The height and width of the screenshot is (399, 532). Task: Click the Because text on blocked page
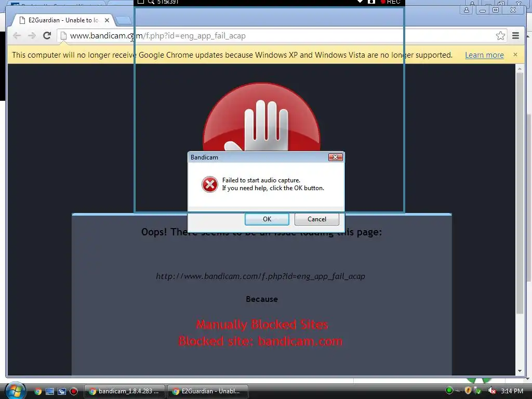pyautogui.click(x=262, y=299)
